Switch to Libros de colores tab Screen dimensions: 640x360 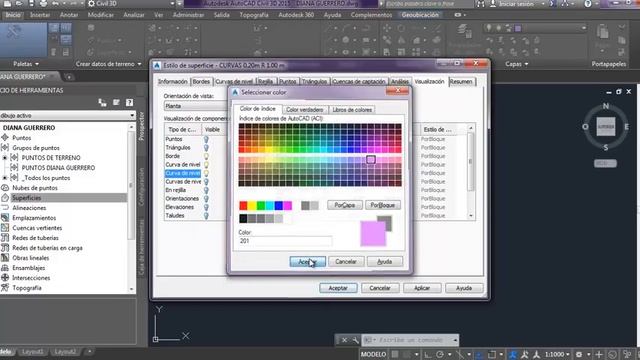pos(352,109)
